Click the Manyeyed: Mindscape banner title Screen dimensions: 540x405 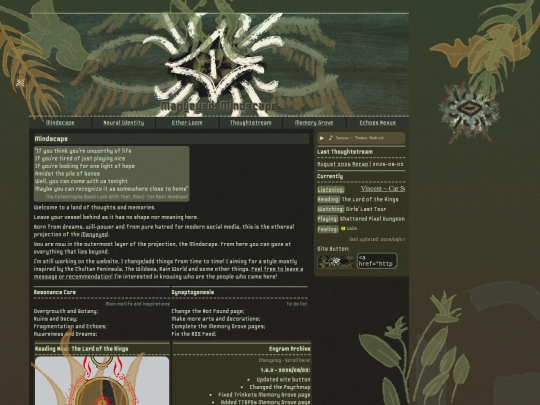point(219,106)
